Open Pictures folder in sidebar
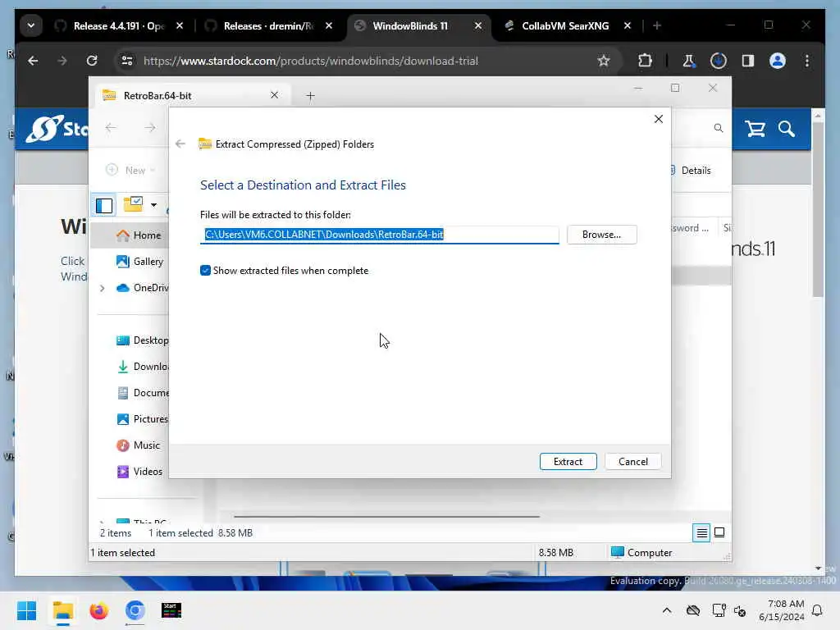Image resolution: width=840 pixels, height=630 pixels. 142,419
